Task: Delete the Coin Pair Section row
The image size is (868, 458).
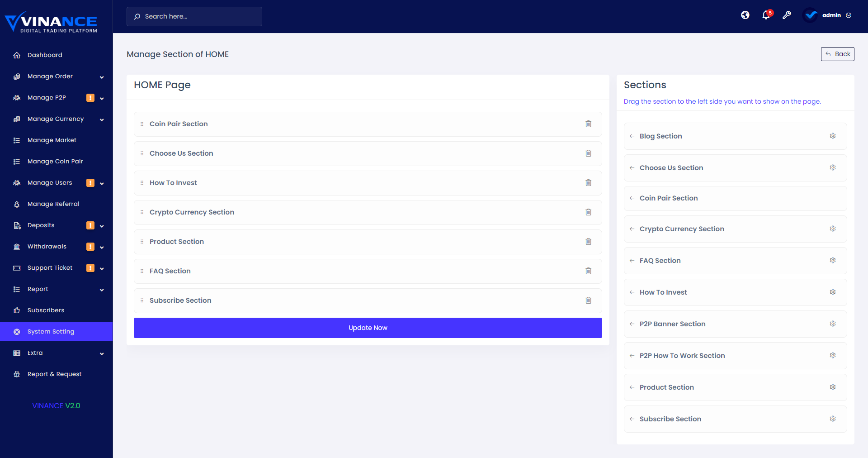Action: tap(588, 124)
